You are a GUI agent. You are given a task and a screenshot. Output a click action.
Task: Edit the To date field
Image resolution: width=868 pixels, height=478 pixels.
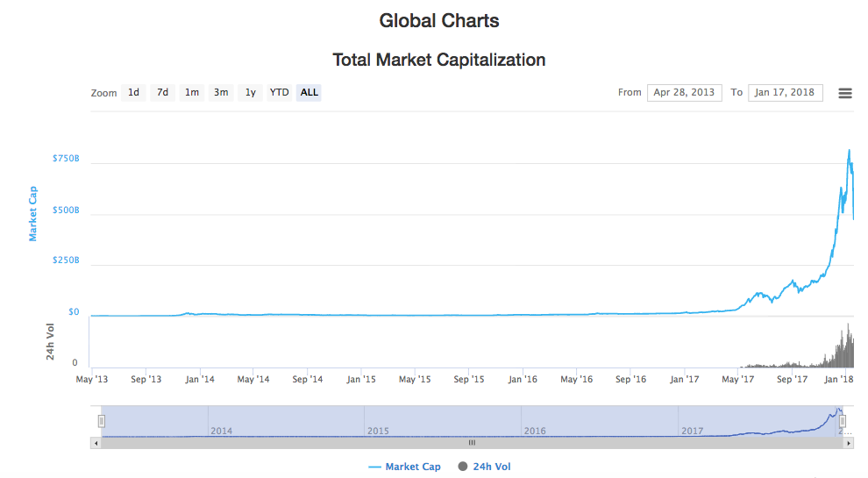[x=785, y=92]
